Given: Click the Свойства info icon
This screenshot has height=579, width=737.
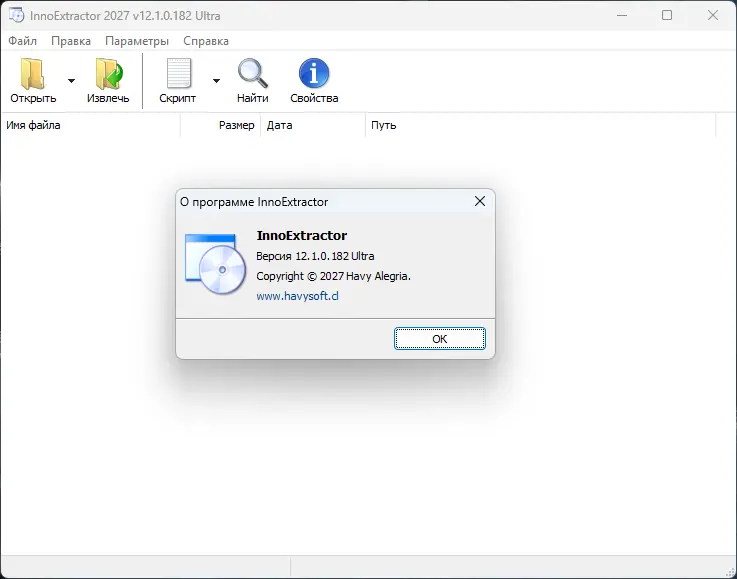Looking at the screenshot, I should (314, 73).
